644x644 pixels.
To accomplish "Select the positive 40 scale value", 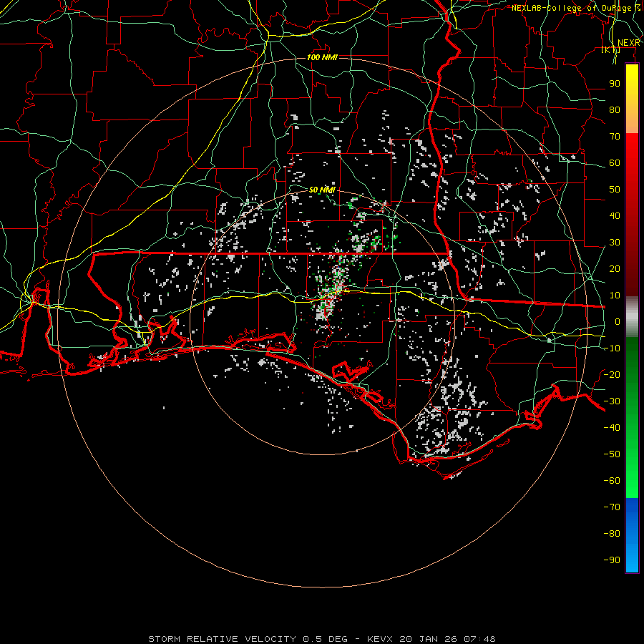I will [x=615, y=216].
